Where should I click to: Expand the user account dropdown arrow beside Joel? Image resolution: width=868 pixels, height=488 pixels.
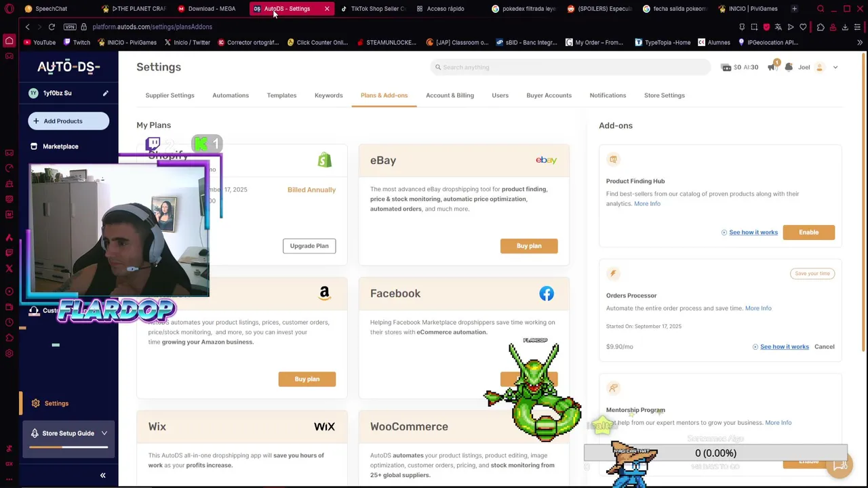pyautogui.click(x=835, y=67)
